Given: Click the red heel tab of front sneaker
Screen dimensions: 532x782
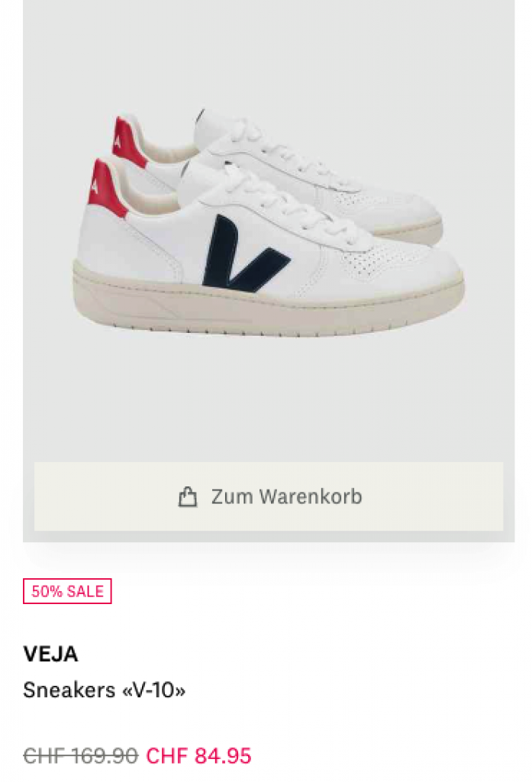Looking at the screenshot, I should [106, 189].
